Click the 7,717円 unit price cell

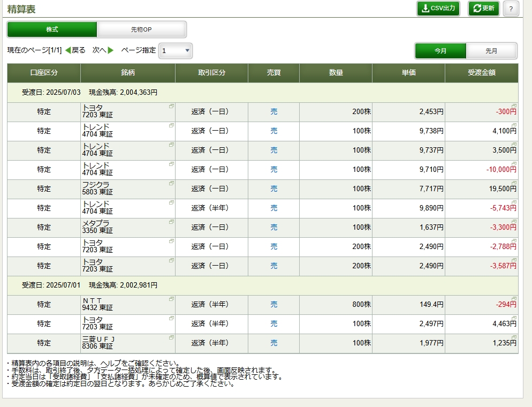(x=408, y=189)
